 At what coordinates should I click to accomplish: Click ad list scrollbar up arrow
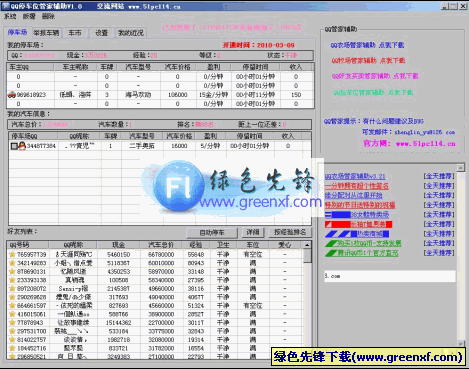(x=461, y=167)
